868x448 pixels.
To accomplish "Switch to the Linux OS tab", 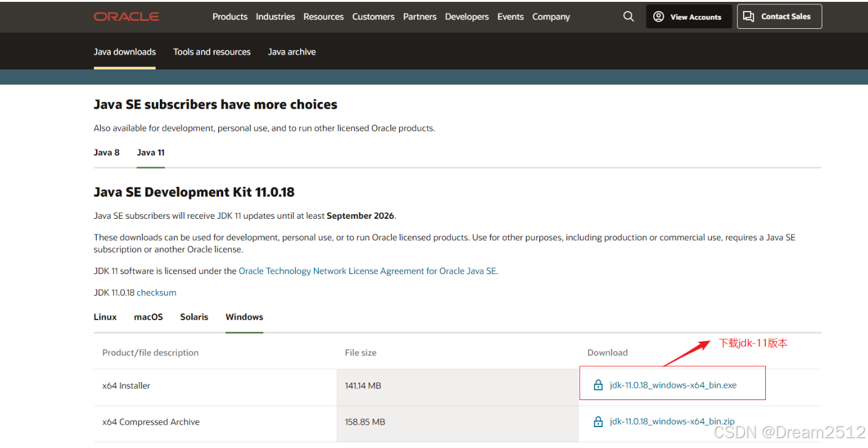I will point(105,317).
